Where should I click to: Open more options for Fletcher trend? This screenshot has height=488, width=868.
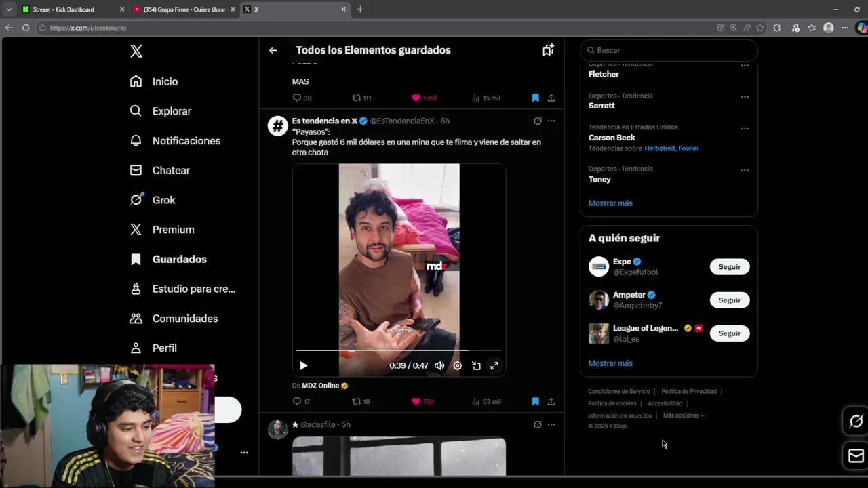click(x=745, y=65)
